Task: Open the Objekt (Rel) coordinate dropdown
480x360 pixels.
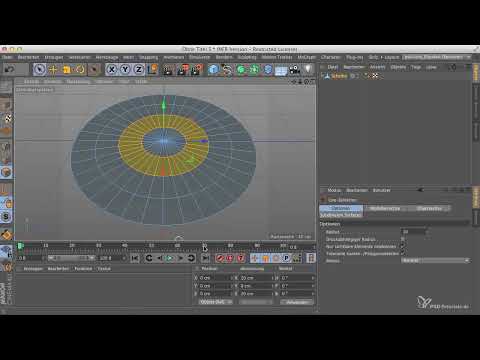Action: tap(215, 302)
